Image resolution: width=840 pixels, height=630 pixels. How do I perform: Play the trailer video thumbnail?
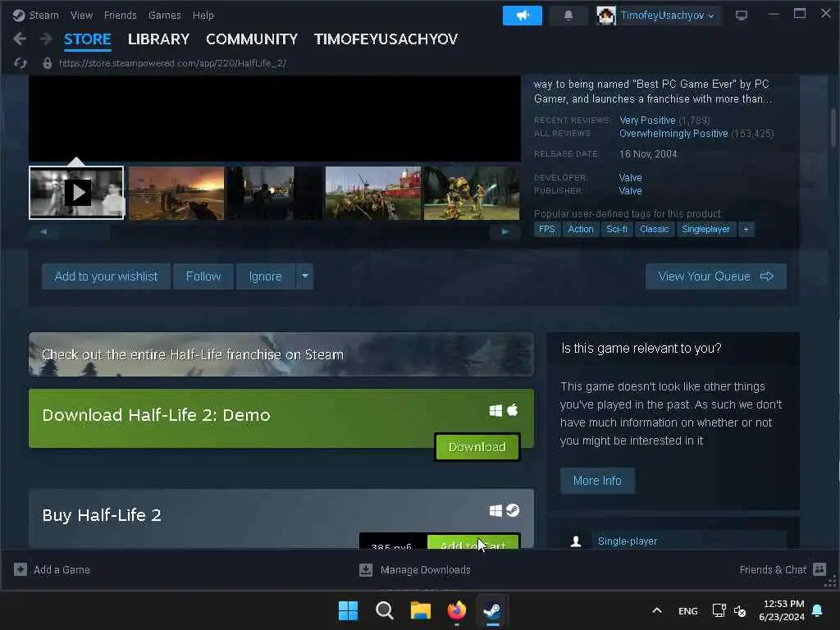coord(76,193)
